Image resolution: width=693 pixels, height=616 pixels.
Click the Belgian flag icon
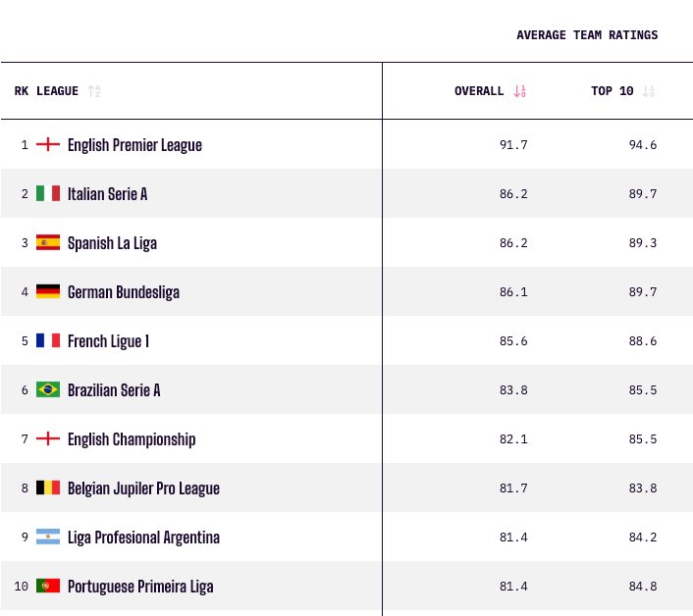pyautogui.click(x=48, y=488)
